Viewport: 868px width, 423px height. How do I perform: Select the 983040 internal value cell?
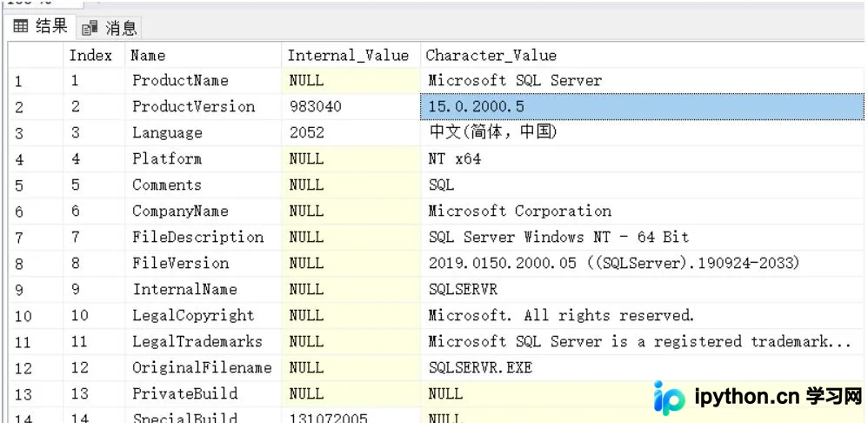click(x=351, y=107)
